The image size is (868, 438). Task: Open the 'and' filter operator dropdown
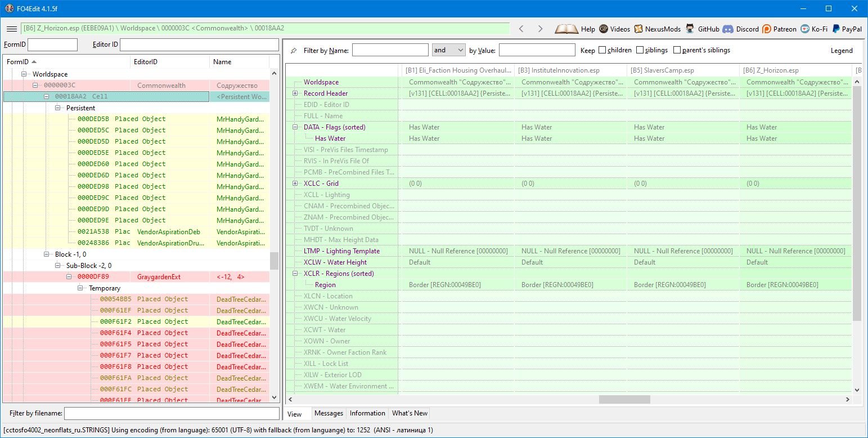pyautogui.click(x=448, y=50)
